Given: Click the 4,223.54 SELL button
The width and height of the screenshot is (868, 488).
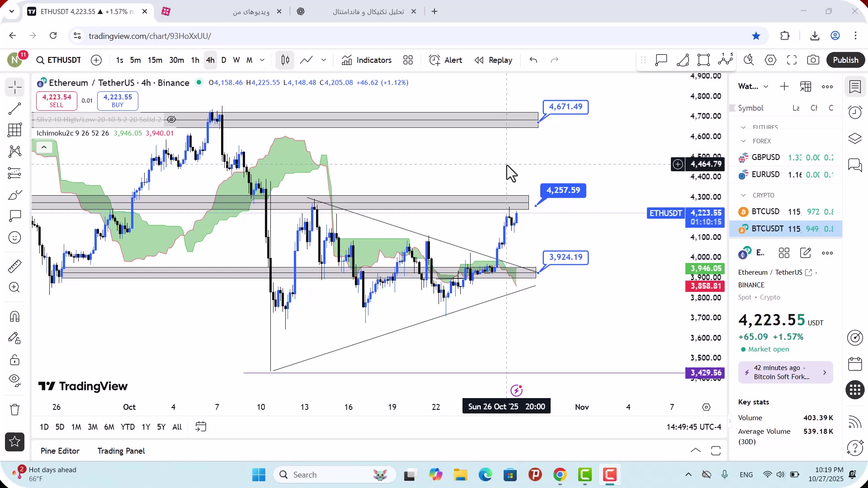Looking at the screenshot, I should (x=57, y=101).
